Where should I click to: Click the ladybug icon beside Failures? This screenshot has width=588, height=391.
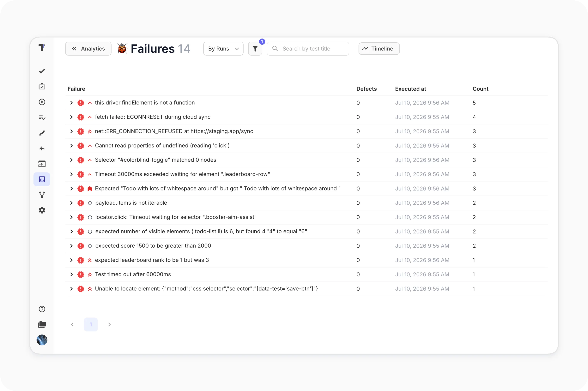point(122,48)
